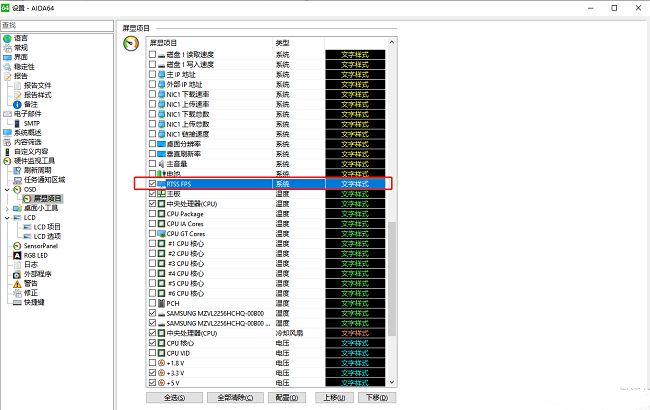Go to 自定义内容 tree entry
This screenshot has width=650, height=410.
31,152
